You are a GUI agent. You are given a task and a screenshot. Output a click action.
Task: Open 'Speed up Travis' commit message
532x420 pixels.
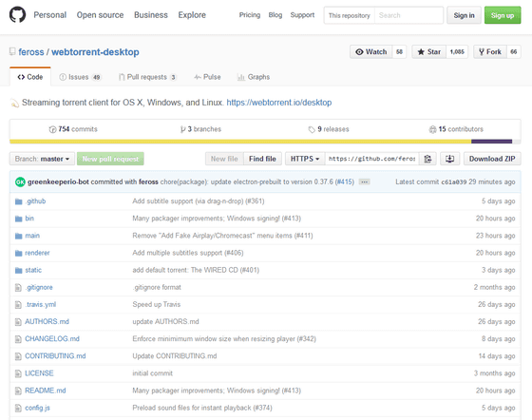coord(157,305)
